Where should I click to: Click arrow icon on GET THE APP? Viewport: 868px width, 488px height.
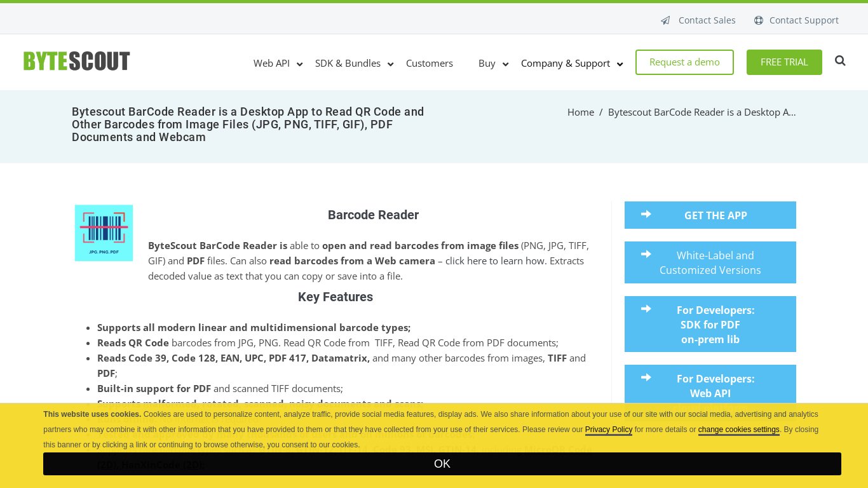point(646,214)
